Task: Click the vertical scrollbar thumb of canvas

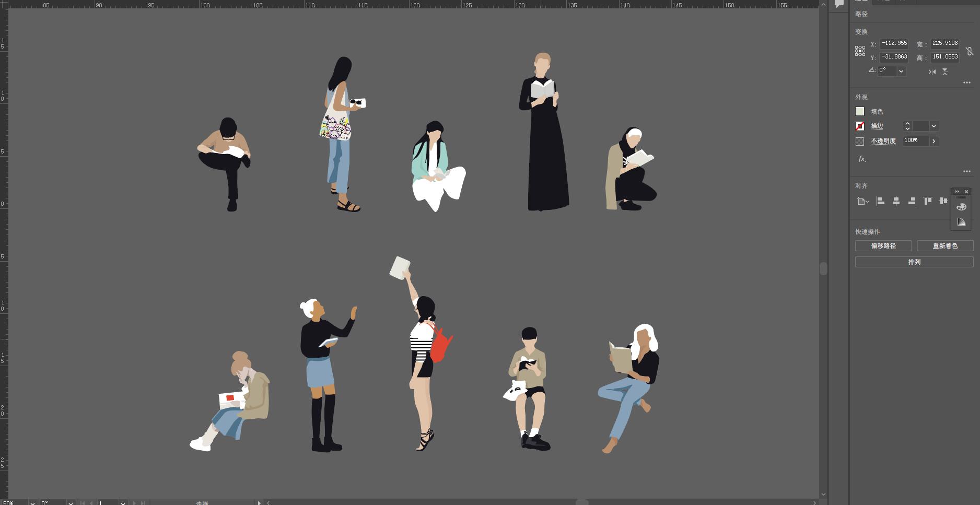Action: [x=823, y=268]
